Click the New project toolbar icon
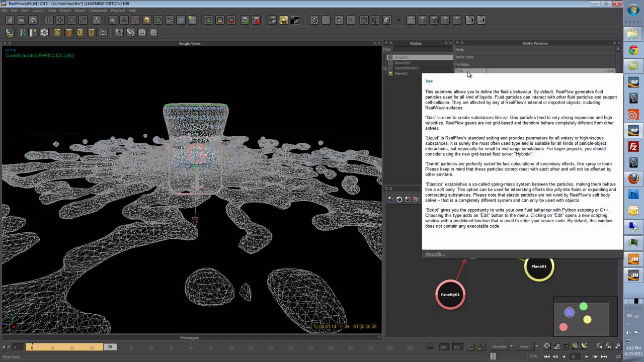The height and width of the screenshot is (362, 644). tap(10, 20)
